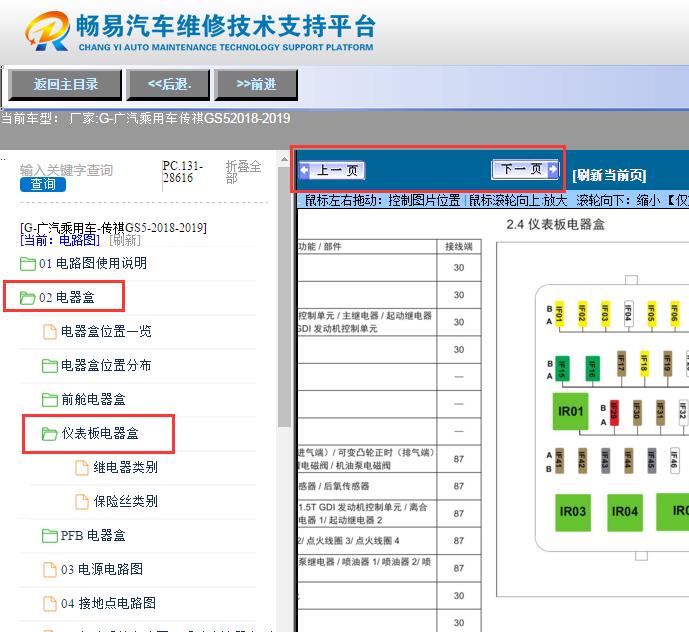The height and width of the screenshot is (632, 689).
Task: Select 01 电路图使用说明 tree label
Action: click(93, 263)
